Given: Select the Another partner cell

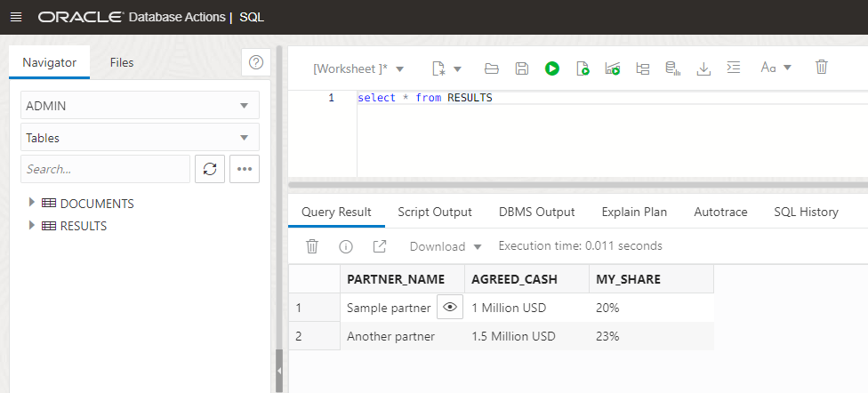Looking at the screenshot, I should point(403,336).
